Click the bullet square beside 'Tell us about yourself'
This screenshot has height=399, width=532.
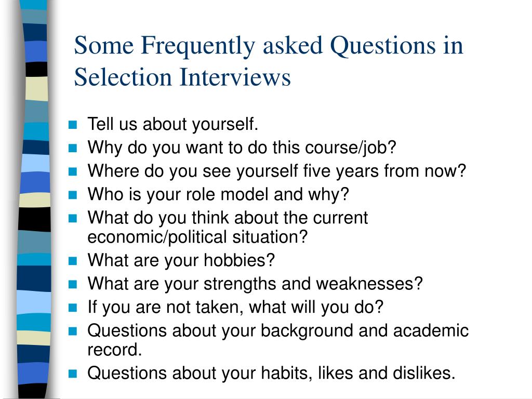point(73,125)
